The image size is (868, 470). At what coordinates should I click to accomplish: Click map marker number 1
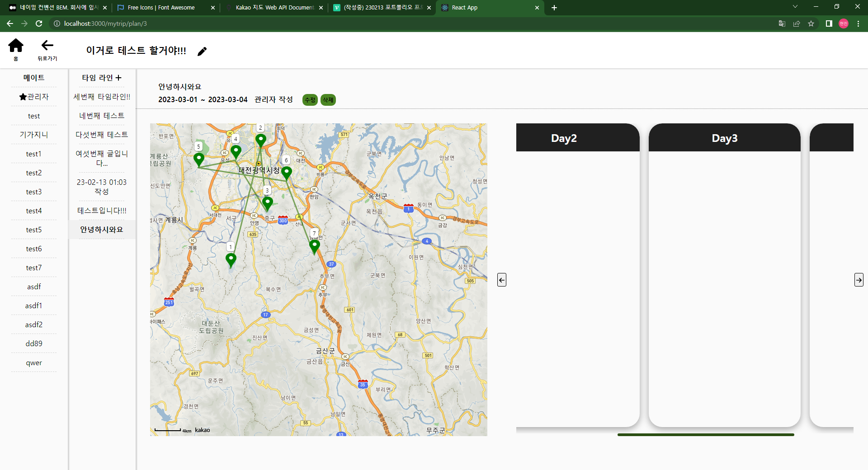click(x=231, y=260)
